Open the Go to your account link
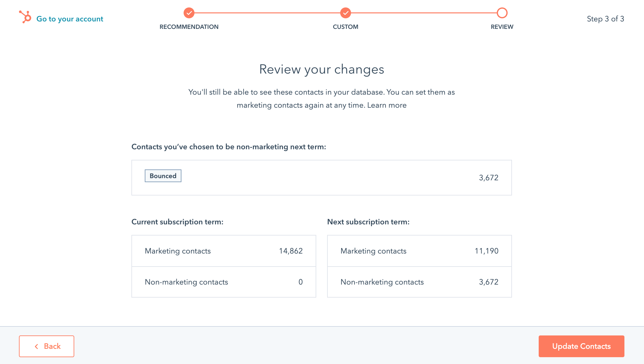The image size is (644, 364). pyautogui.click(x=70, y=19)
